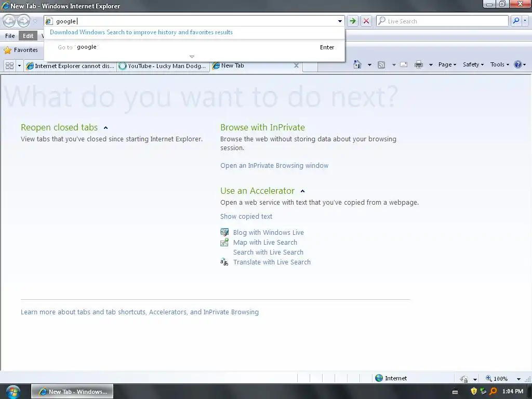
Task: Open the search provider dropdown arrow
Action: [x=525, y=21]
